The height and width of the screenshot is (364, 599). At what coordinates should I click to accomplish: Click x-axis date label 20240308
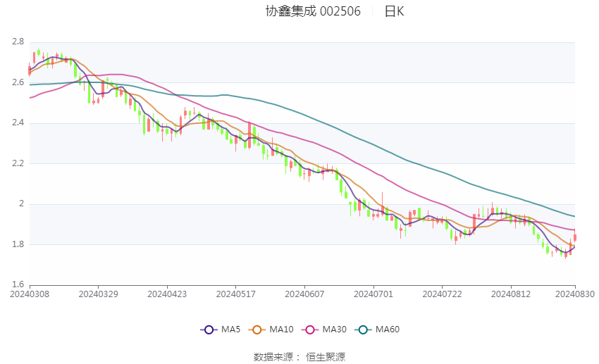click(30, 294)
